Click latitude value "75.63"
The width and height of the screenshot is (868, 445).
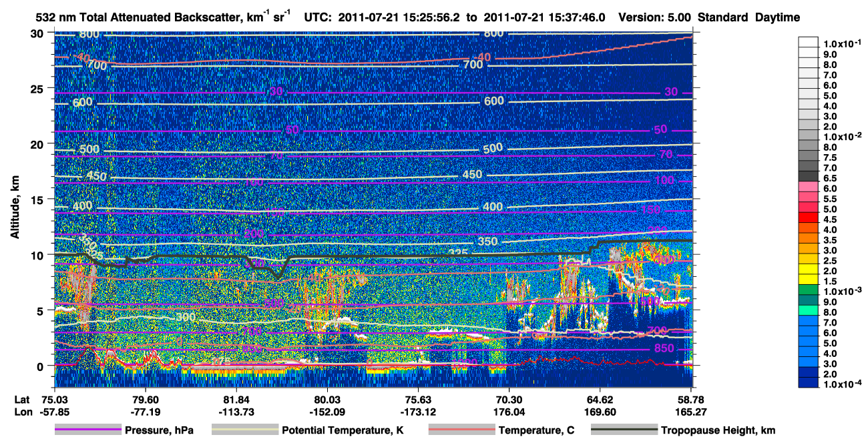(x=417, y=399)
